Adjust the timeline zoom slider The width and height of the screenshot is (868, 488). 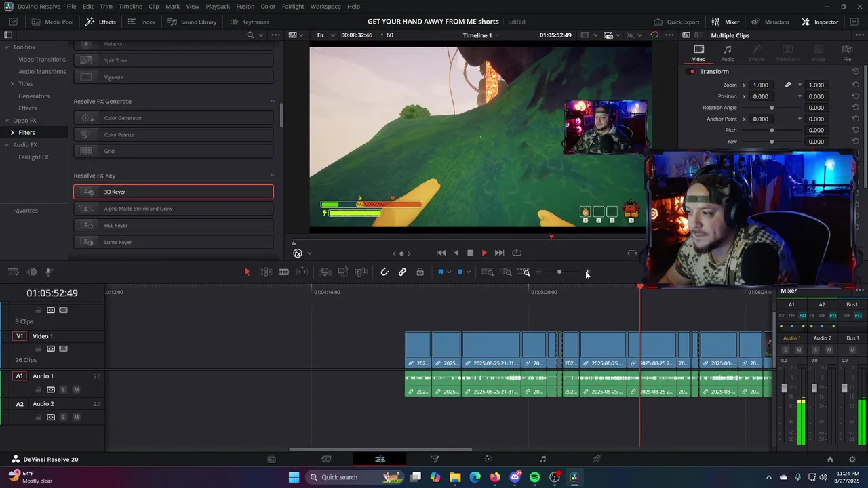(x=559, y=272)
